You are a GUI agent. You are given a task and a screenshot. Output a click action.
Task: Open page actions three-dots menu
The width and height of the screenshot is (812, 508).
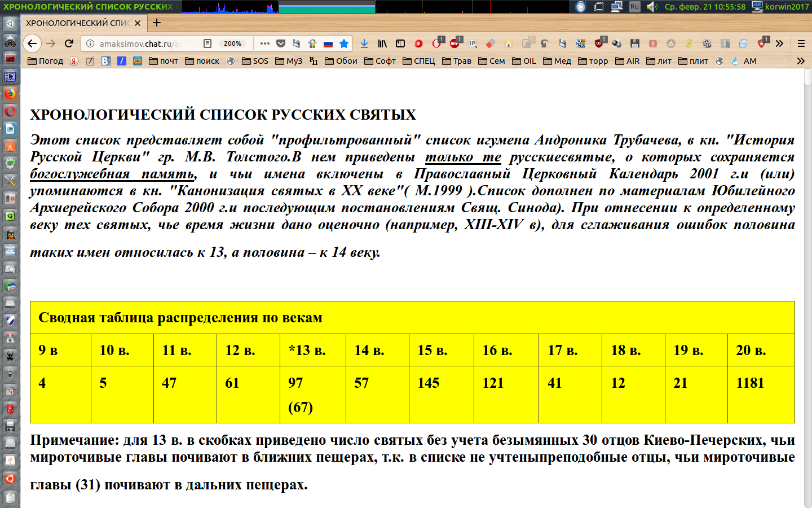(265, 43)
